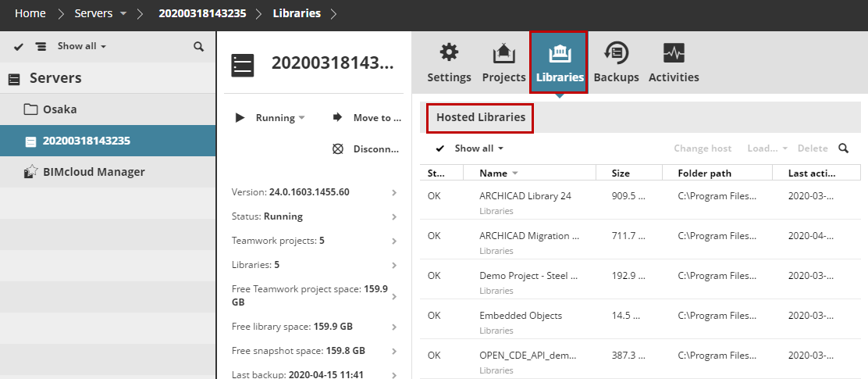Sort by Name column arrow
This screenshot has width=868, height=379.
515,173
